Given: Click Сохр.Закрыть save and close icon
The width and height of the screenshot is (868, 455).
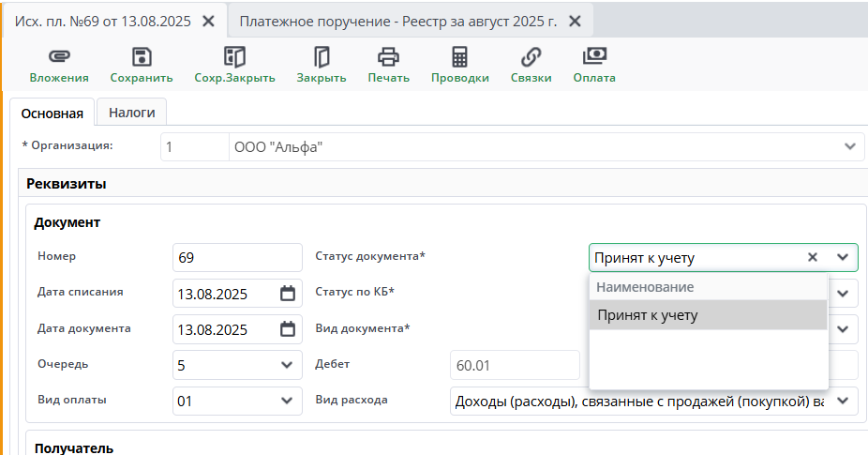Looking at the screenshot, I should (234, 56).
